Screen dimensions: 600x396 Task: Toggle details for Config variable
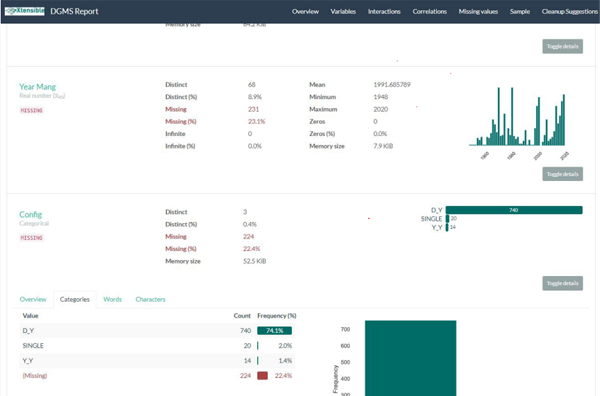click(x=562, y=283)
